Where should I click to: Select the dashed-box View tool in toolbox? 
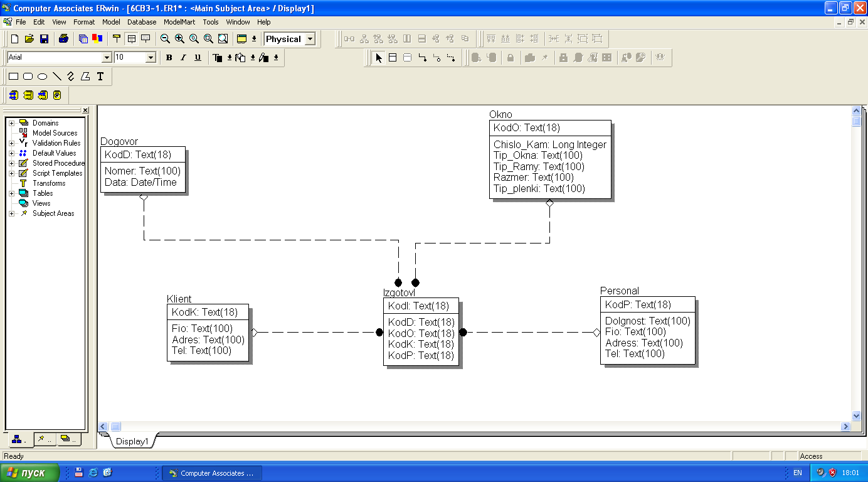[x=407, y=58]
